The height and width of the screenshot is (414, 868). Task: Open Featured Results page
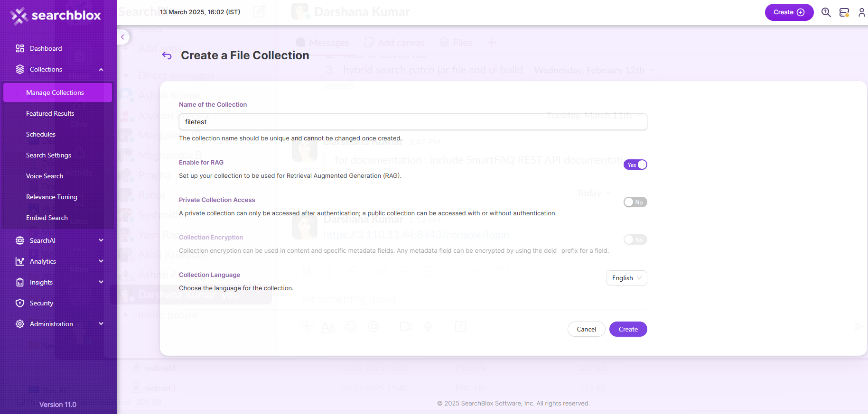coord(50,113)
